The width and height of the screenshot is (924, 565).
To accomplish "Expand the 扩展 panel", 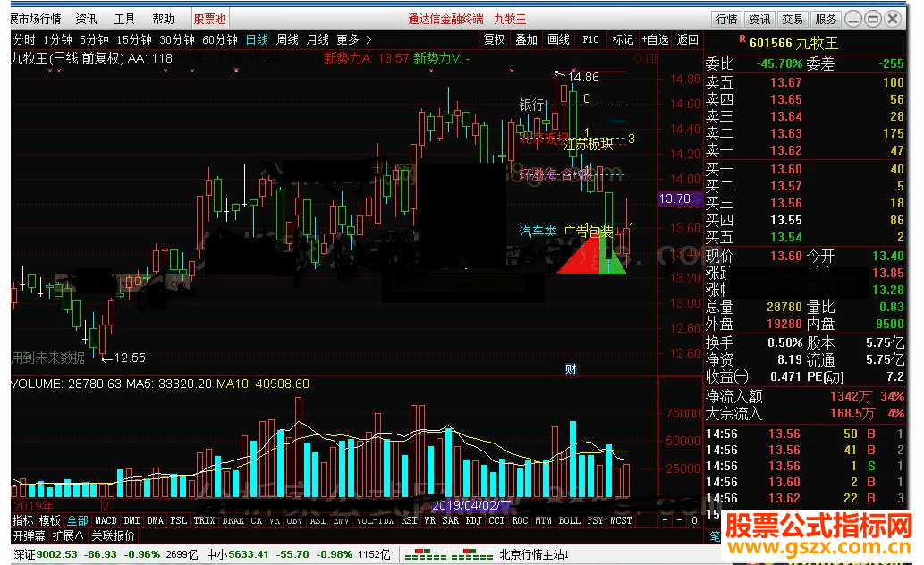I will coord(68,535).
